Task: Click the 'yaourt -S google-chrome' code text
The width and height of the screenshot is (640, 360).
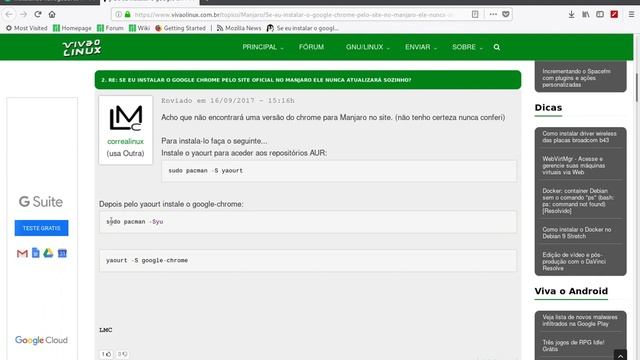Action: pyautogui.click(x=147, y=260)
